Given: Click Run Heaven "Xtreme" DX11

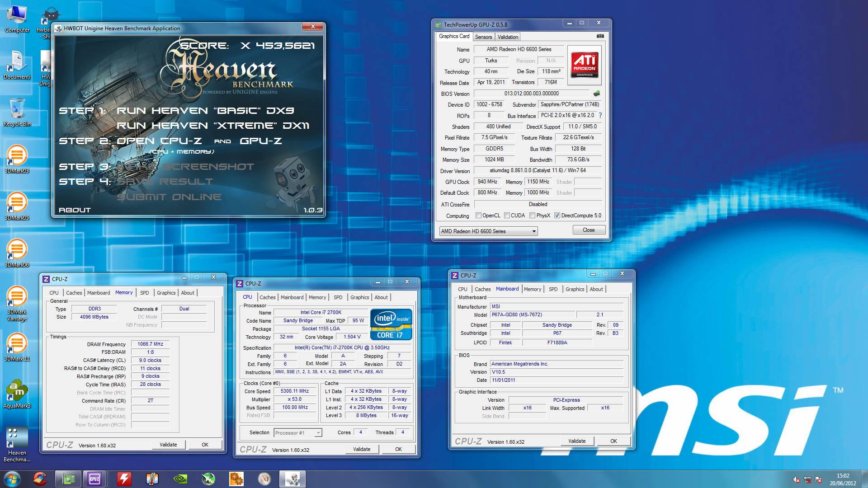Looking at the screenshot, I should coord(213,126).
